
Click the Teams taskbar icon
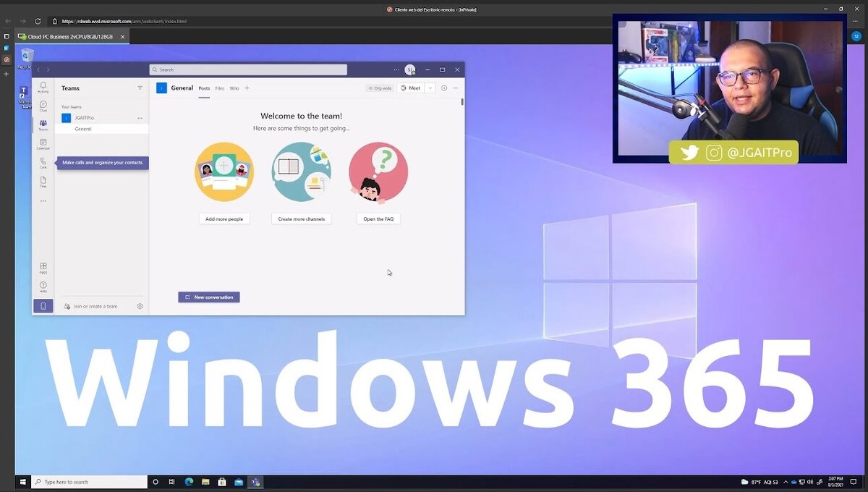point(255,482)
